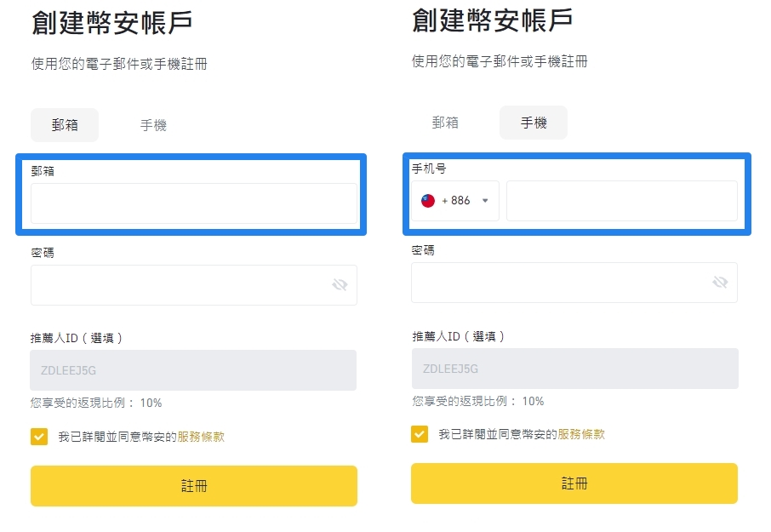Switch to 郵箱 tab in the right form
The height and width of the screenshot is (532, 771).
[445, 123]
